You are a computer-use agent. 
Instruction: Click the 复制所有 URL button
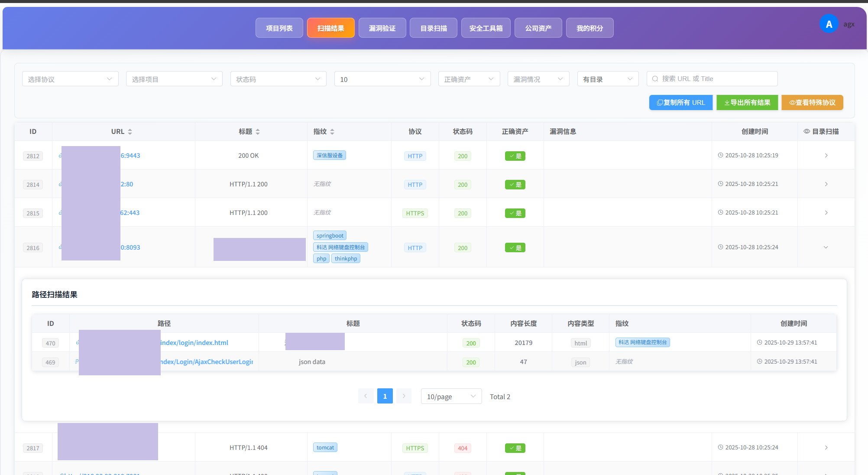point(681,103)
